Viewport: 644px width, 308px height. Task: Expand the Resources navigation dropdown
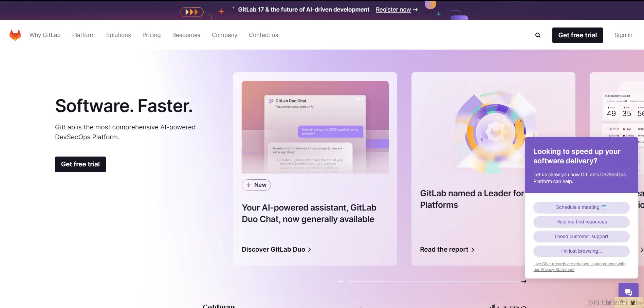point(186,35)
